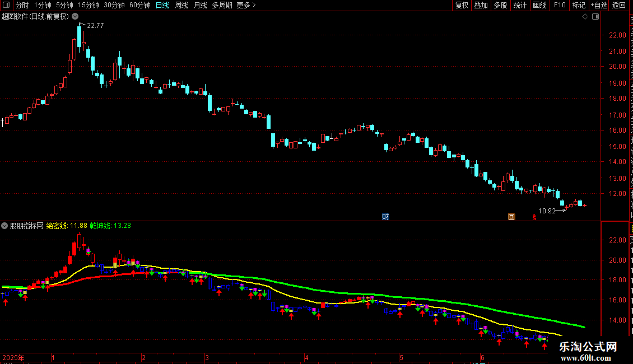This screenshot has width=633, height=364.
Task: Open the 复权 adjustment option
Action: 462,5
